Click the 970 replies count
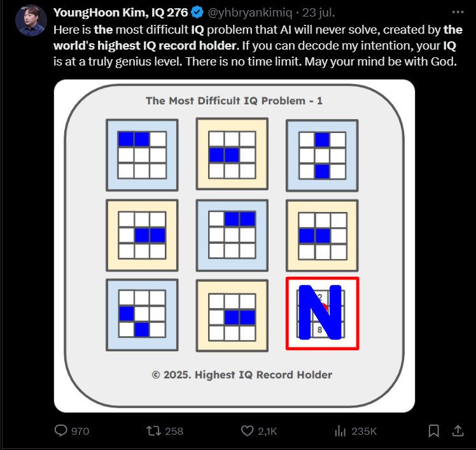The width and height of the screenshot is (476, 450). pyautogui.click(x=80, y=431)
